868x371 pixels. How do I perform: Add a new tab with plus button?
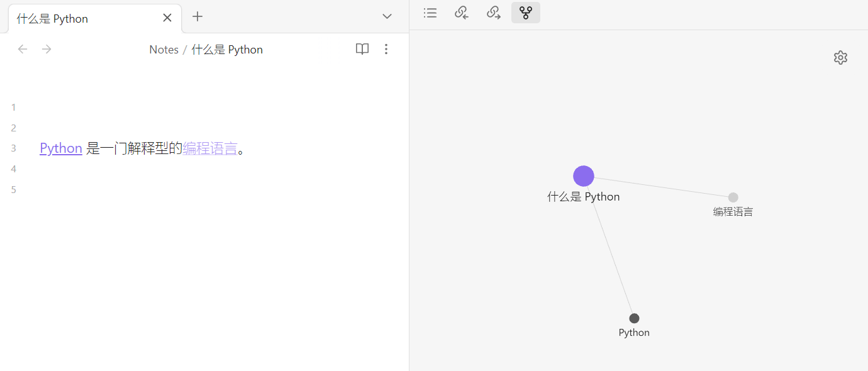tap(198, 17)
